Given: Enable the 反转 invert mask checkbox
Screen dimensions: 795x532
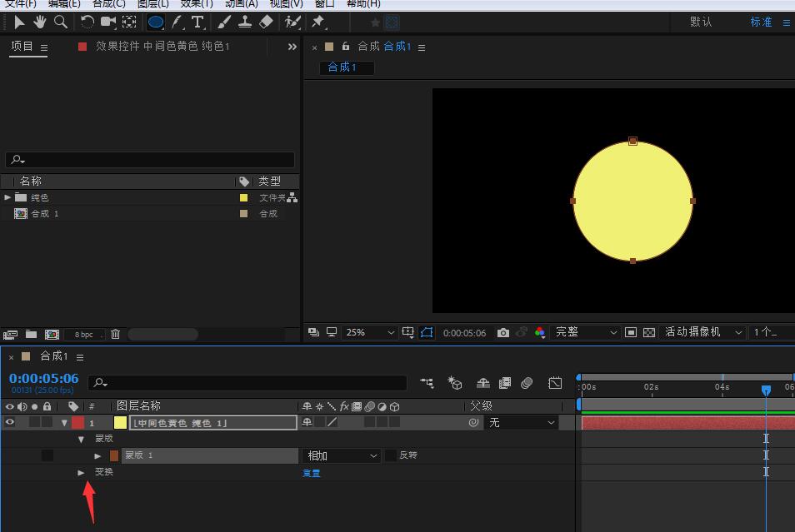Looking at the screenshot, I should pos(391,455).
